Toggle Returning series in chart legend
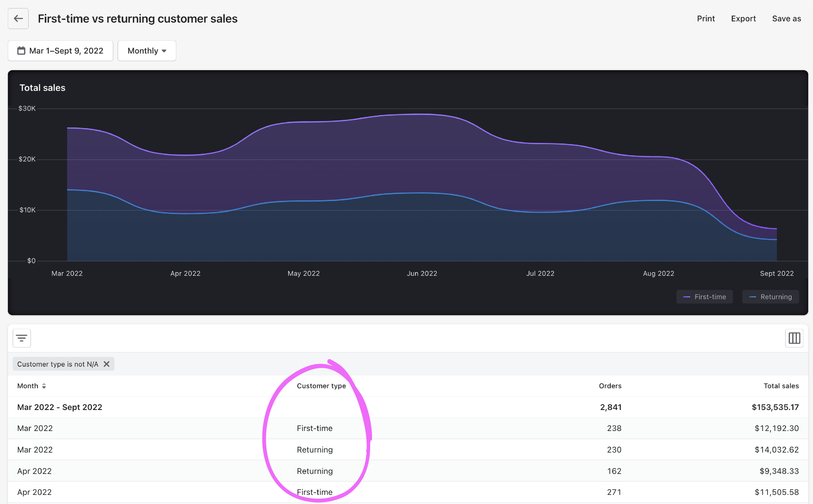 click(x=770, y=297)
